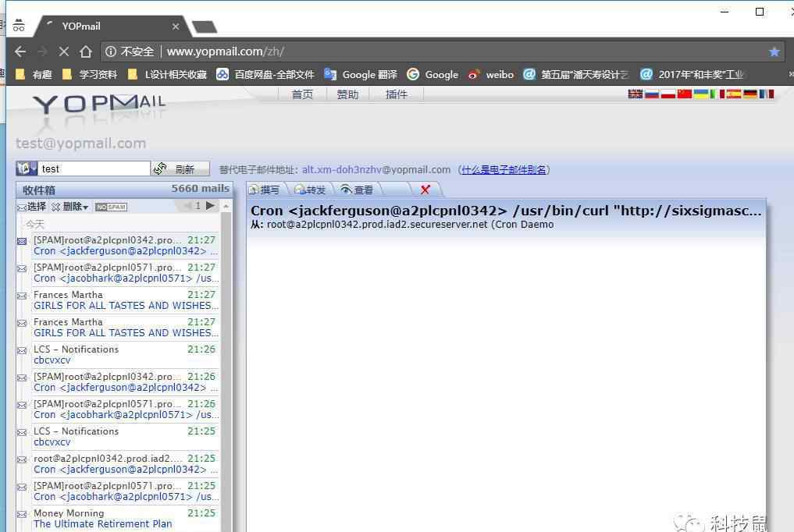
Task: Switch language with the Ukrainian flag
Action: point(700,94)
